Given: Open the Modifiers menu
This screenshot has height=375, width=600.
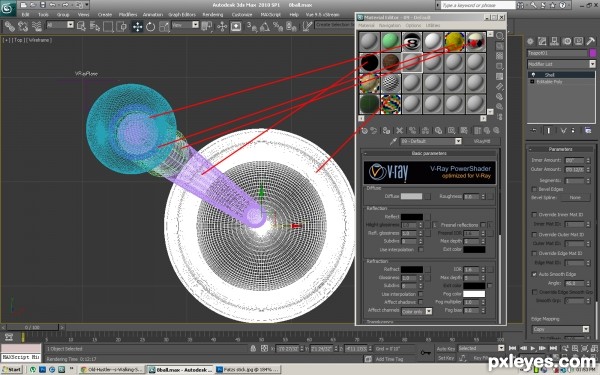Looking at the screenshot, I should (128, 15).
